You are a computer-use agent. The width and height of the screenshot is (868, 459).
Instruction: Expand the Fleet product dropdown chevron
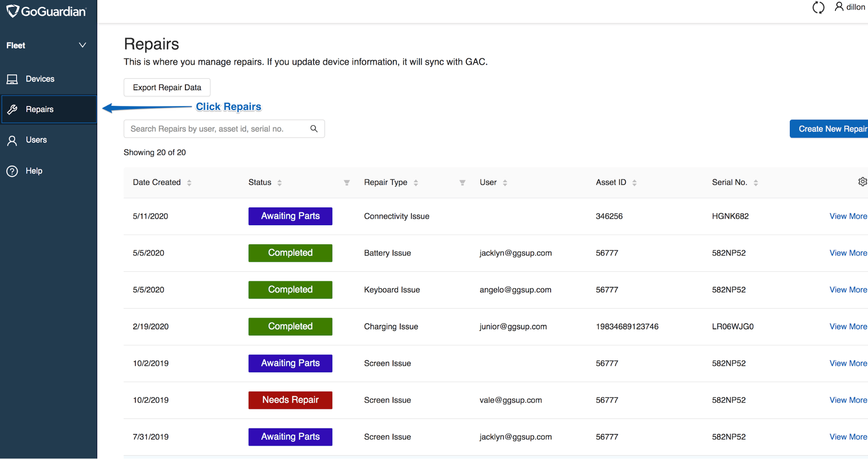pyautogui.click(x=83, y=45)
